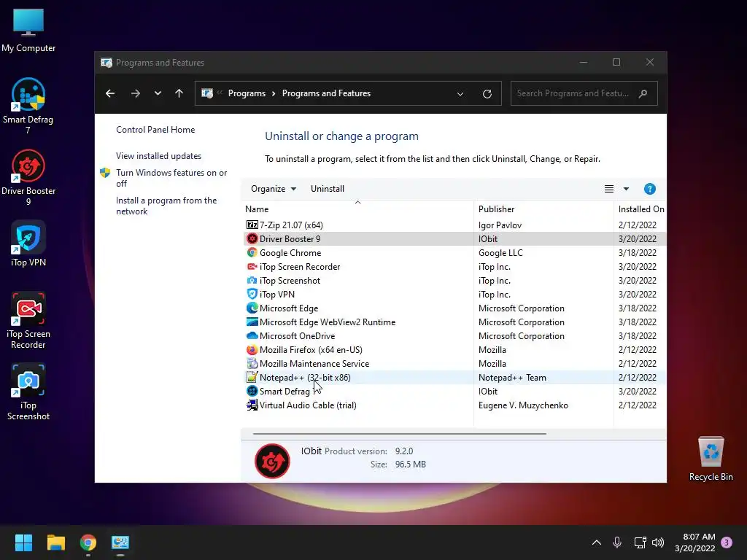Go up one level with Up arrow
Image resolution: width=747 pixels, height=560 pixels.
point(179,93)
